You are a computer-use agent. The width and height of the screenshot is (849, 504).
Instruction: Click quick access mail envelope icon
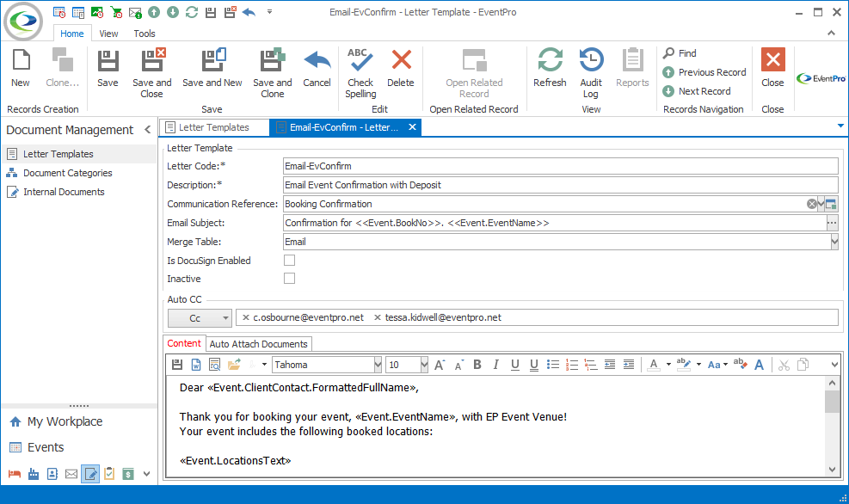(135, 12)
